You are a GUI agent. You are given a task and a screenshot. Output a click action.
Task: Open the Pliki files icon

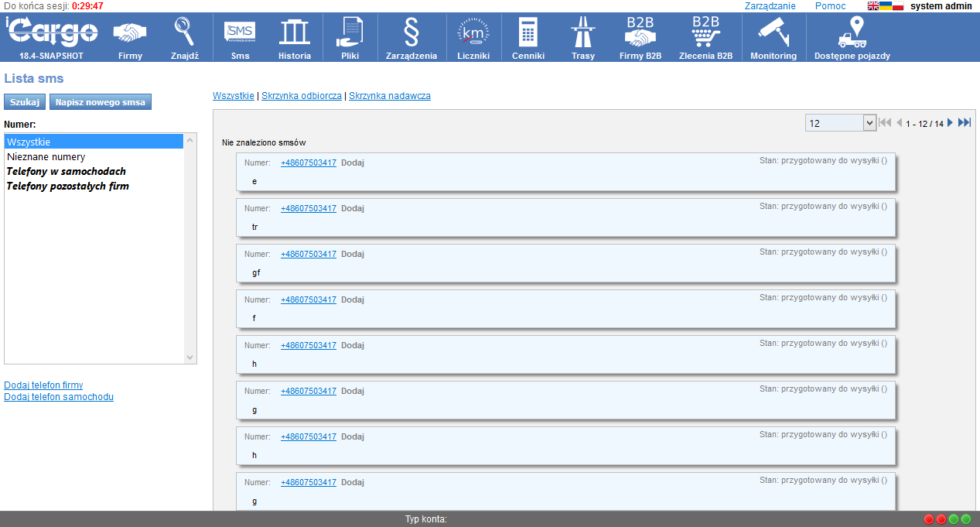[x=350, y=33]
